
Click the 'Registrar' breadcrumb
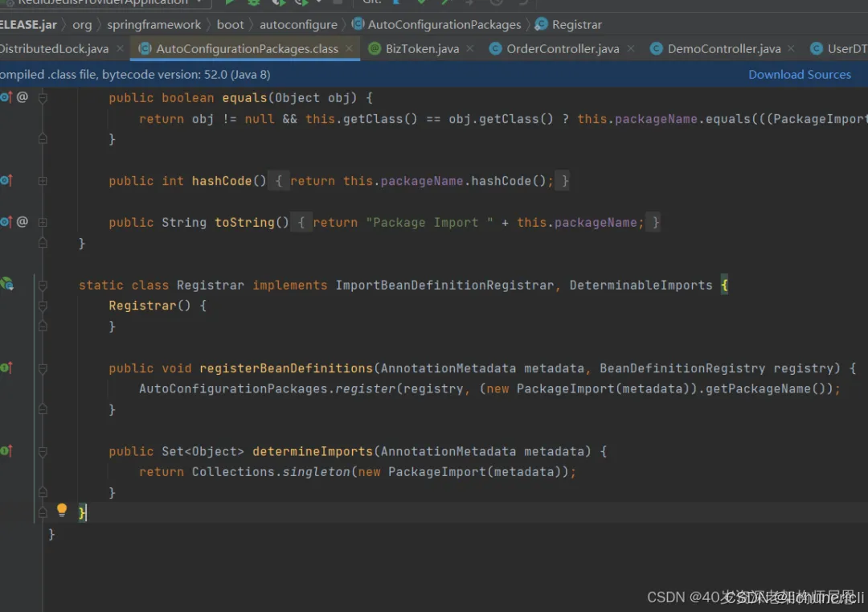click(577, 25)
